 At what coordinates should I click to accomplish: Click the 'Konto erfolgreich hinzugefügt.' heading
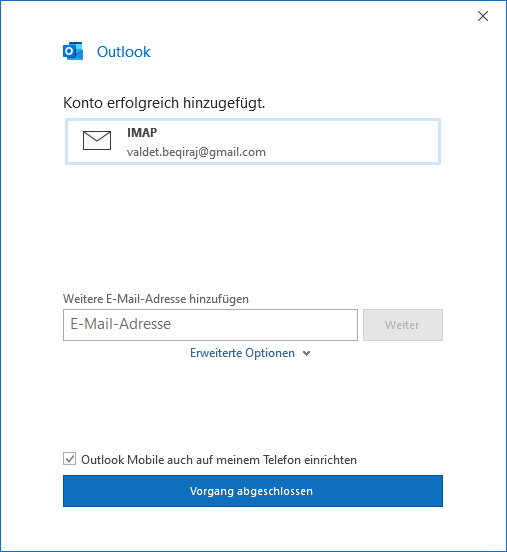click(x=164, y=103)
